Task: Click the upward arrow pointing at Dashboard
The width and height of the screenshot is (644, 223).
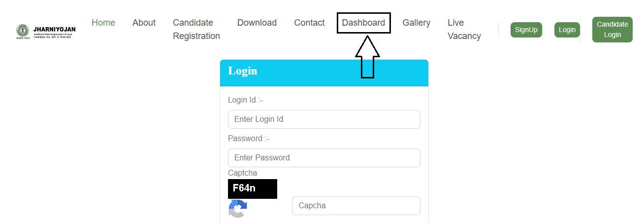Action: 367,56
